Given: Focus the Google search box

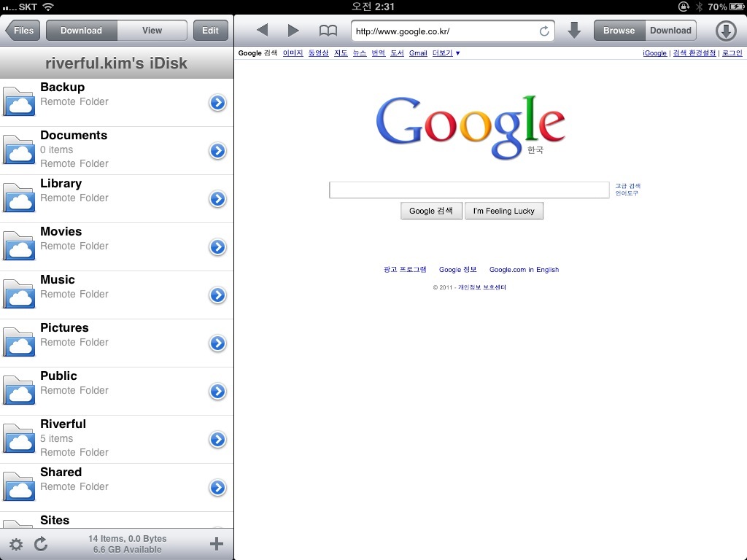Looking at the screenshot, I should (x=469, y=190).
